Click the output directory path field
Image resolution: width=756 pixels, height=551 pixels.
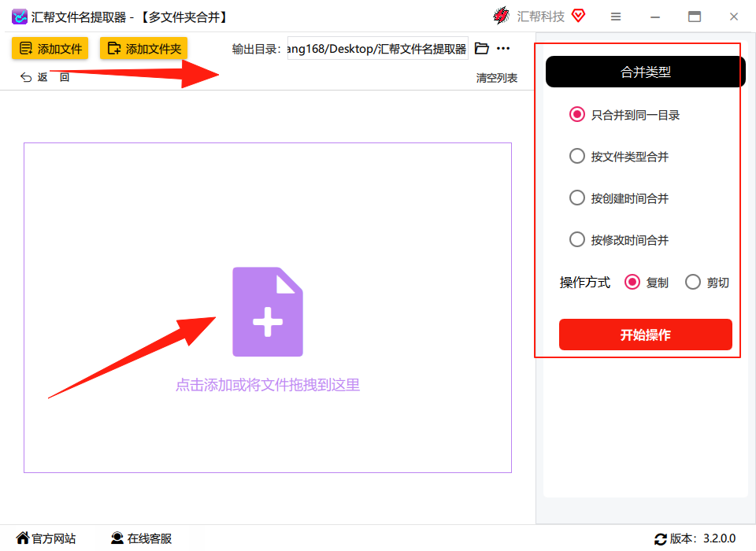377,48
